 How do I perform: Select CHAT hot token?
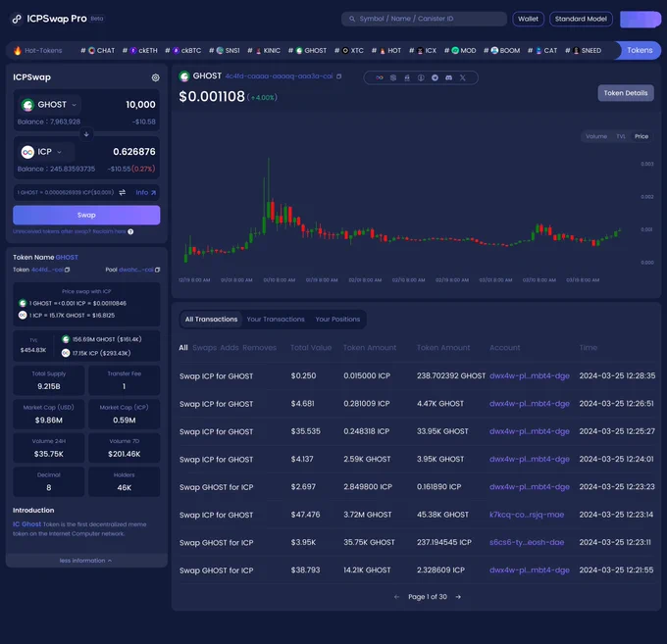point(98,51)
